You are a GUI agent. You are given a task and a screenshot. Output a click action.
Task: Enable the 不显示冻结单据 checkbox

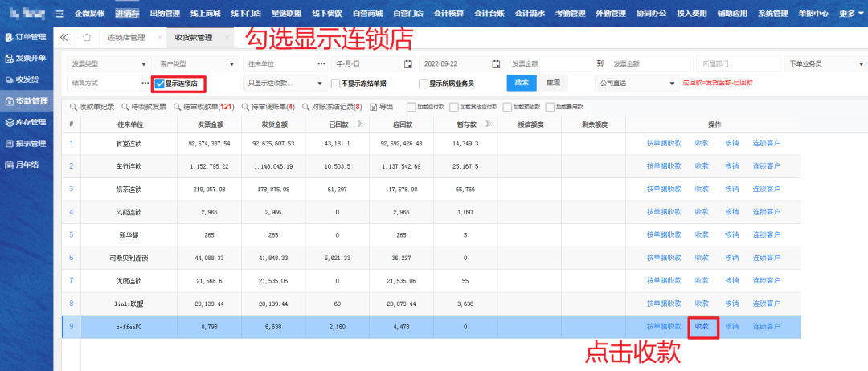pyautogui.click(x=335, y=83)
